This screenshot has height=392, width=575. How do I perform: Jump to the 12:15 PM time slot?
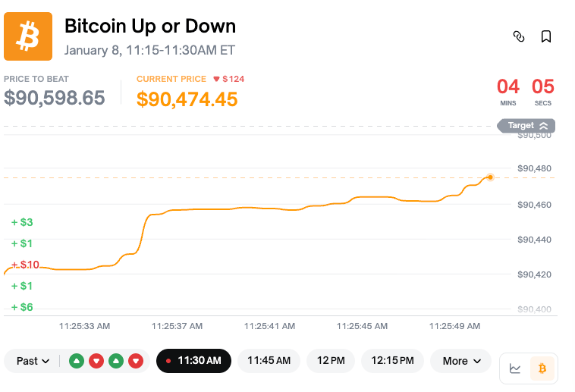[392, 361]
